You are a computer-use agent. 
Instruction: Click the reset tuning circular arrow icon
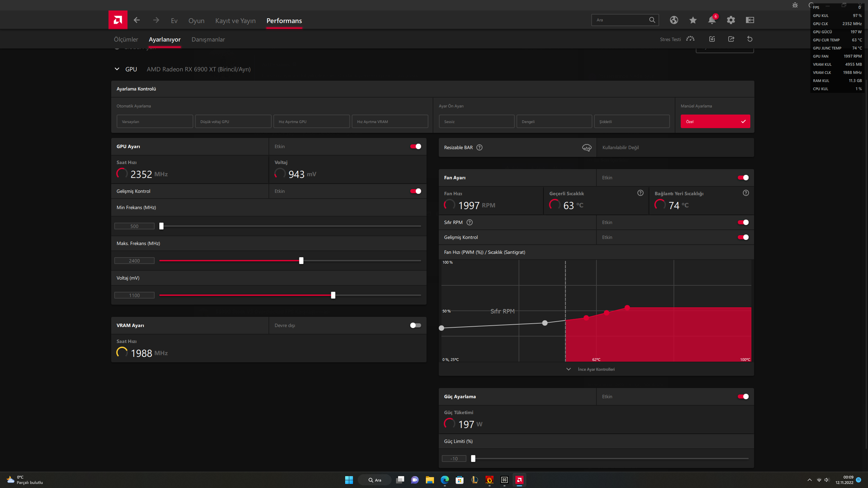click(750, 39)
